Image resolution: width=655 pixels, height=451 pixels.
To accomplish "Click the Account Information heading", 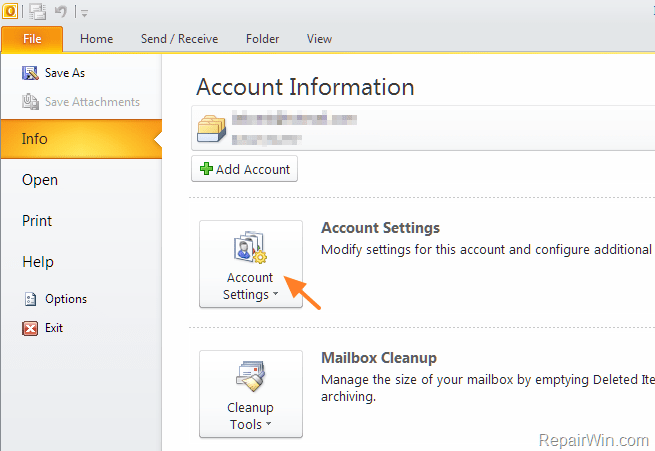I will [305, 87].
